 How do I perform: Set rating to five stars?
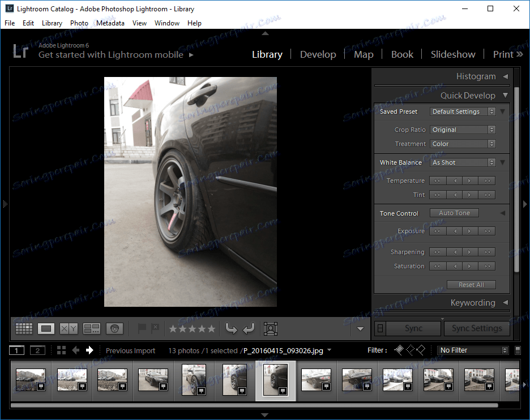tap(211, 328)
